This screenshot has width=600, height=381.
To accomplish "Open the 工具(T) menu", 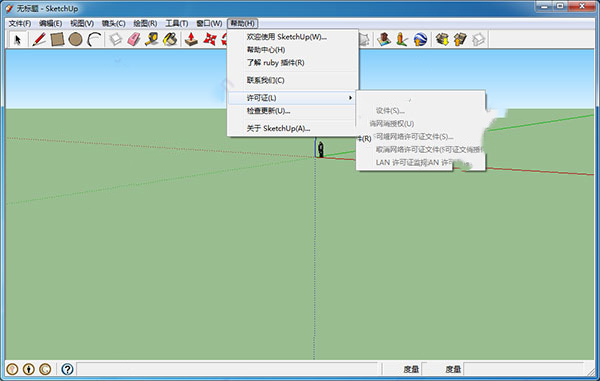I will 176,23.
